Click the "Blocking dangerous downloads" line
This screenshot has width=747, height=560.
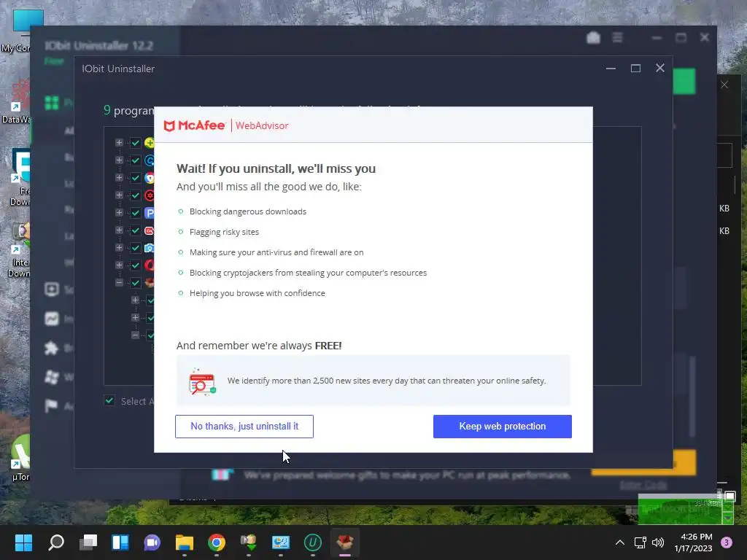click(x=248, y=211)
